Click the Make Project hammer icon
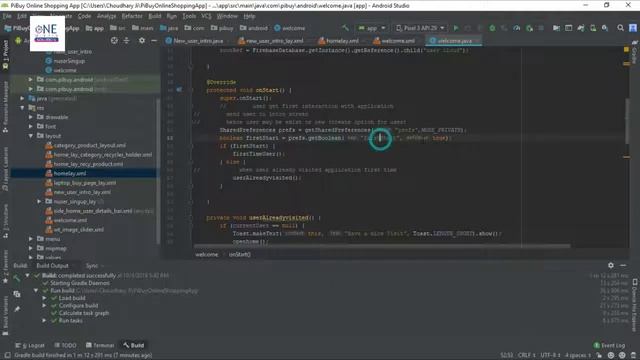Image resolution: width=640 pixels, height=360 pixels. coord(346,28)
